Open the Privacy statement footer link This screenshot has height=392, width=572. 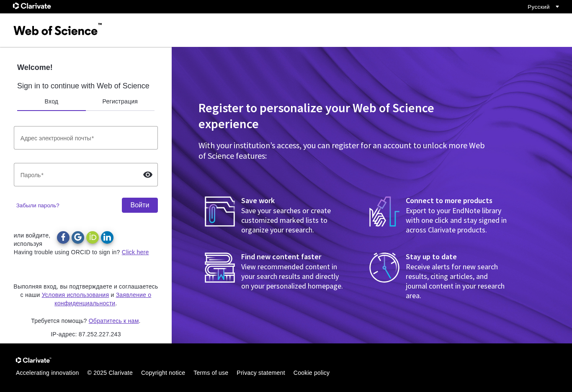coord(261,373)
